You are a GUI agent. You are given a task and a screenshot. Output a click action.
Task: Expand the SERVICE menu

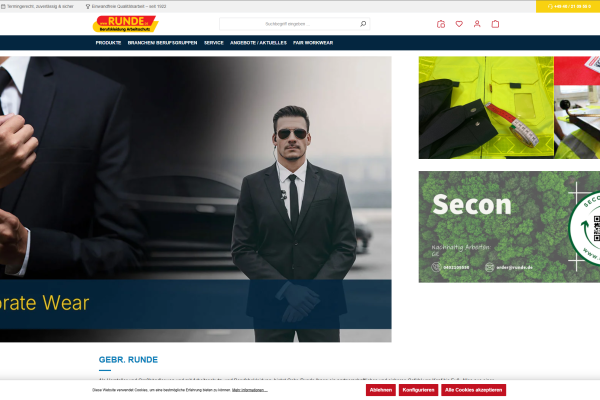coord(213,43)
